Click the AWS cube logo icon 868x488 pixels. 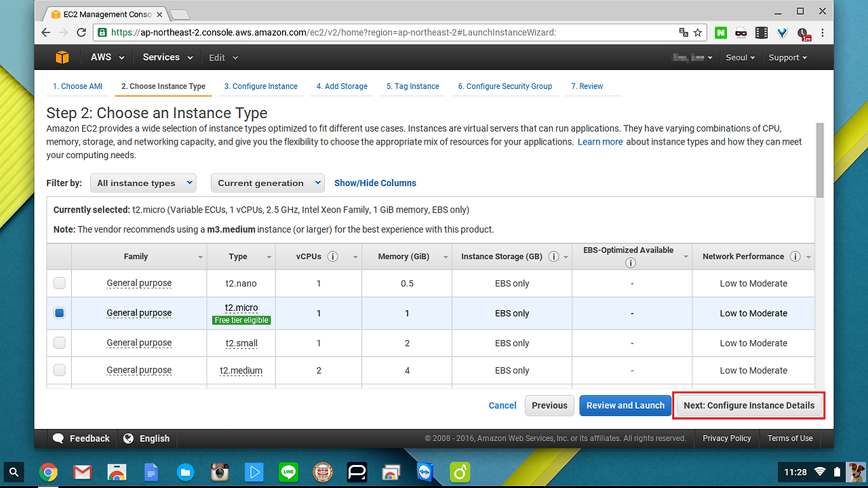62,58
